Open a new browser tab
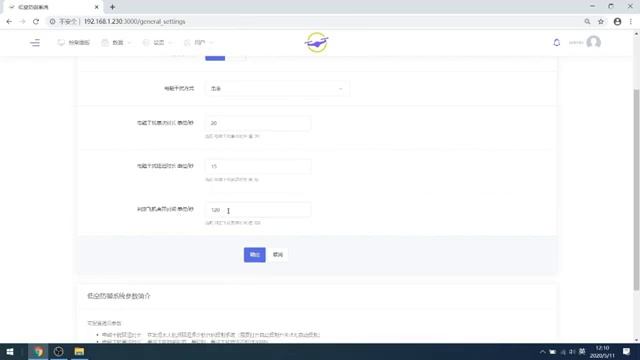 [x=112, y=7]
